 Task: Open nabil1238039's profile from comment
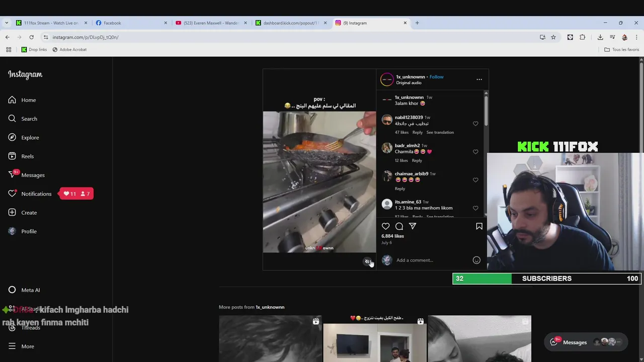pyautogui.click(x=409, y=118)
